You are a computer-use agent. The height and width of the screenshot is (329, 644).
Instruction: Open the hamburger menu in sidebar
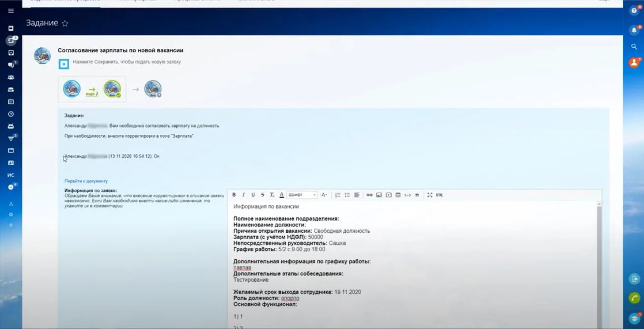tap(11, 10)
